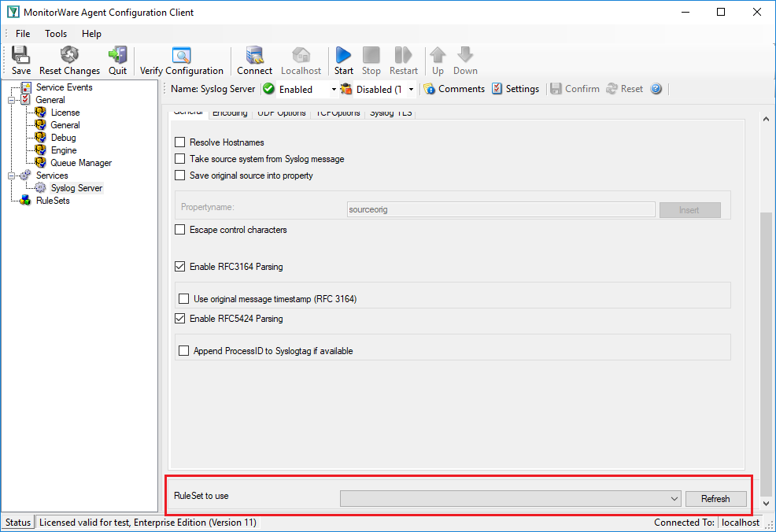Select Debug node in tree
Image resolution: width=776 pixels, height=532 pixels.
63,138
